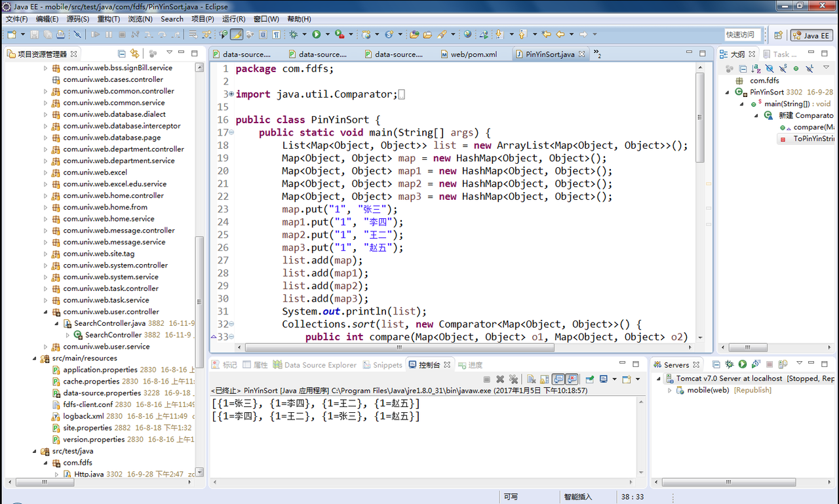The width and height of the screenshot is (839, 504).
Task: Toggle Show Console on Standard Error Changes
Action: [572, 379]
